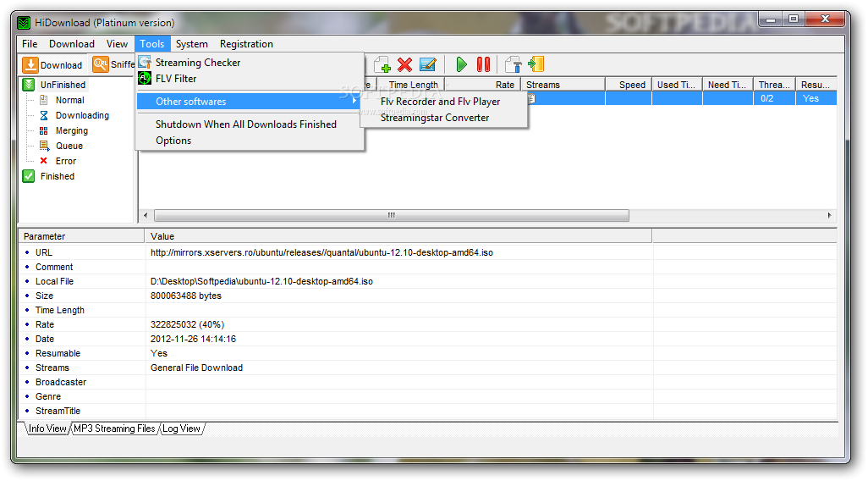868x481 pixels.
Task: Switch to the Log View tab
Action: 182,428
